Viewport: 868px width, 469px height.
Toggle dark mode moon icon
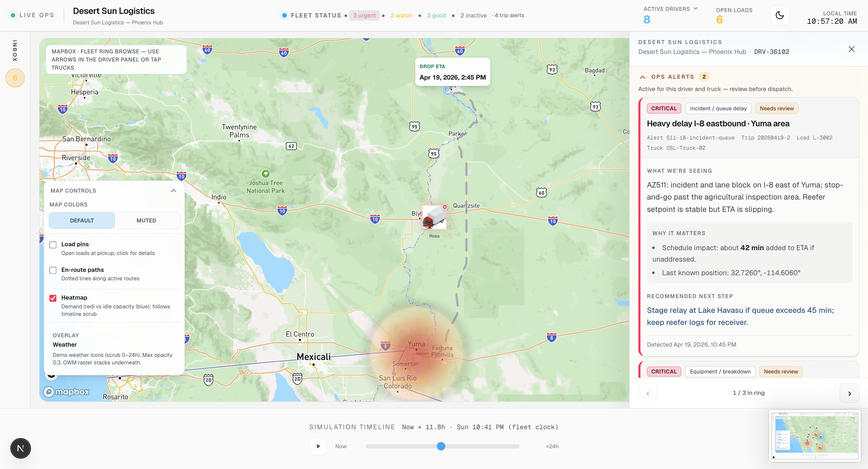[779, 15]
